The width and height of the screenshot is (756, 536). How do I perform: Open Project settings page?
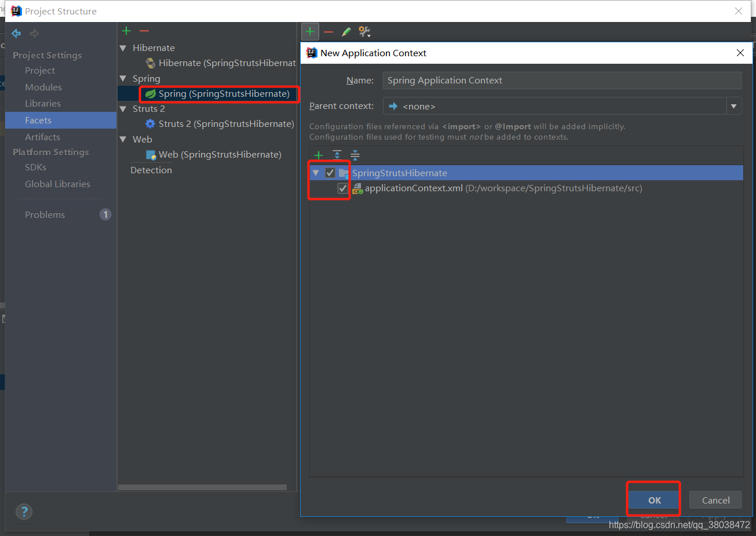[x=40, y=71]
